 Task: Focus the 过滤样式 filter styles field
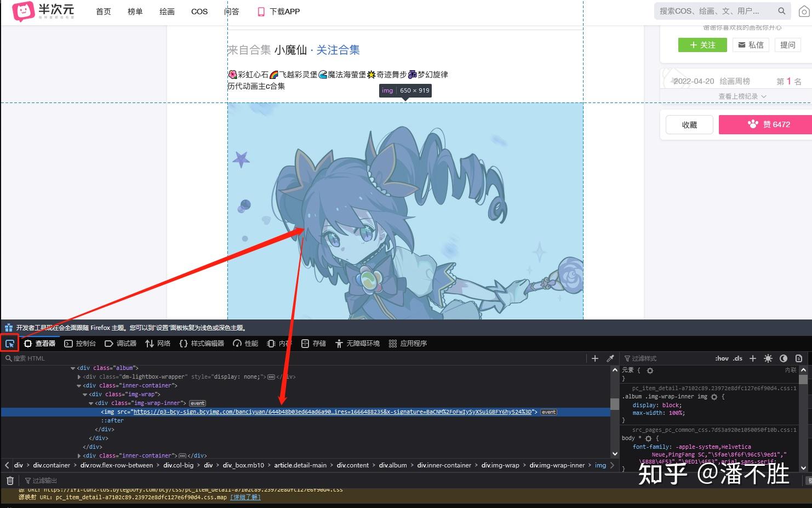(666, 358)
